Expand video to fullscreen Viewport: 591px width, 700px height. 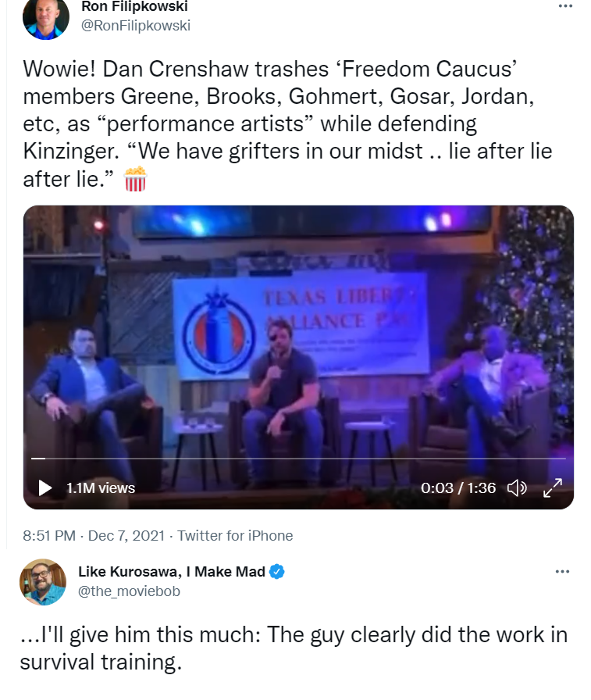(x=553, y=488)
